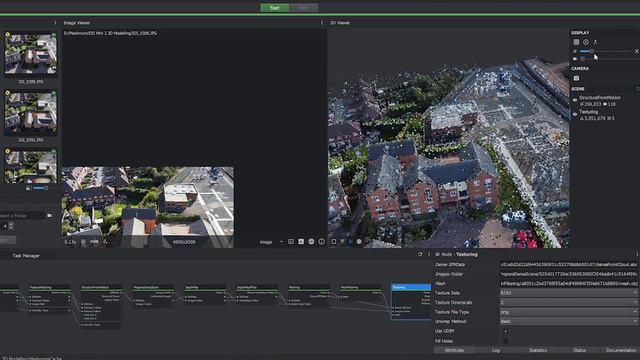This screenshot has height=360, width=640.
Task: Open the Texture Downscale dropdown
Action: pos(569,302)
